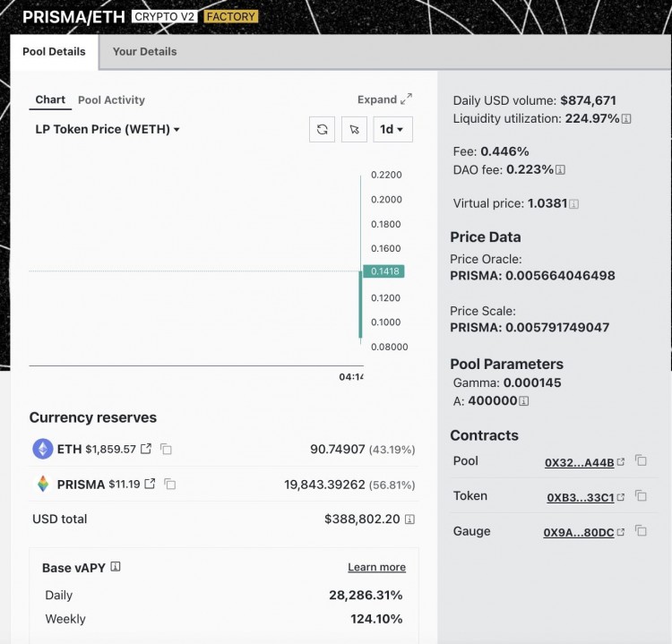This screenshot has width=672, height=644.
Task: Click the 0.1418 price marker on chart
Action: coord(385,271)
